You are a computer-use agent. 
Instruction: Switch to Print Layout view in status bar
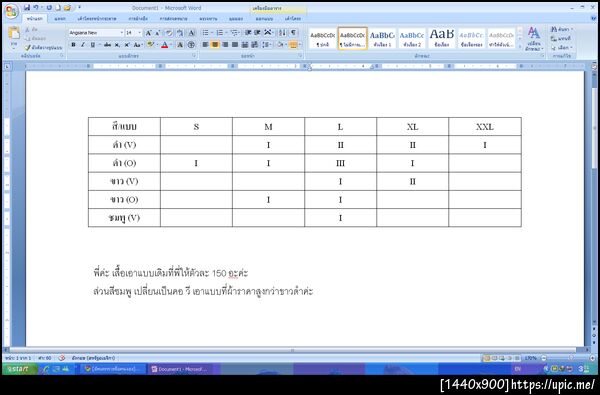click(486, 358)
